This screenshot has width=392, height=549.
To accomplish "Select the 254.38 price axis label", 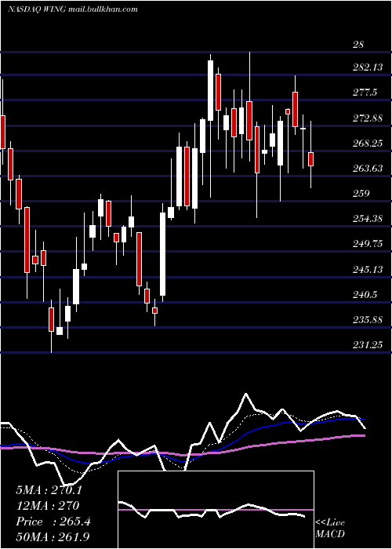I will pyautogui.click(x=367, y=219).
